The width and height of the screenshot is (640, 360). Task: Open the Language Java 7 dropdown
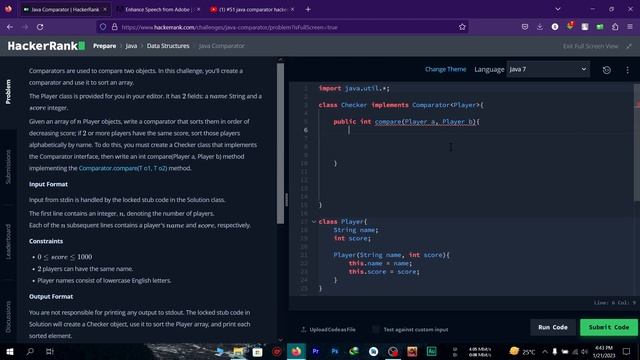pos(548,69)
